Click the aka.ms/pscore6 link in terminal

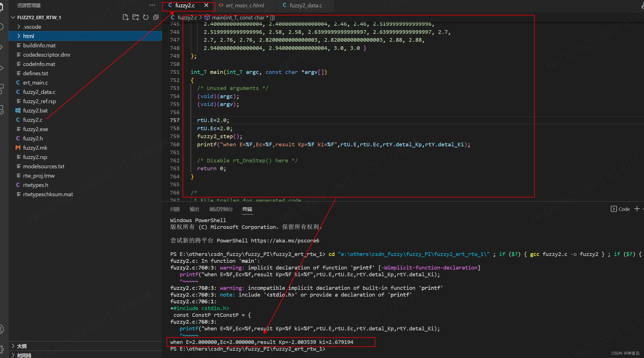(285, 240)
